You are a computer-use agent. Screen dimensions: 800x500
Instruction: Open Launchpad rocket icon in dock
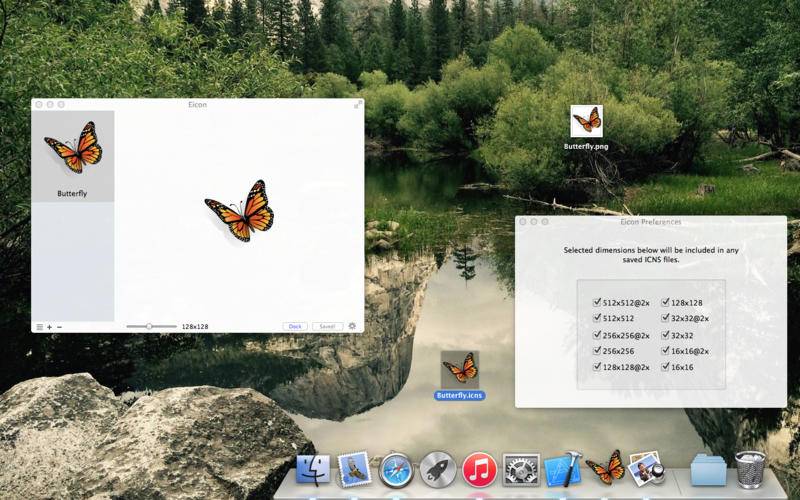tap(438, 470)
